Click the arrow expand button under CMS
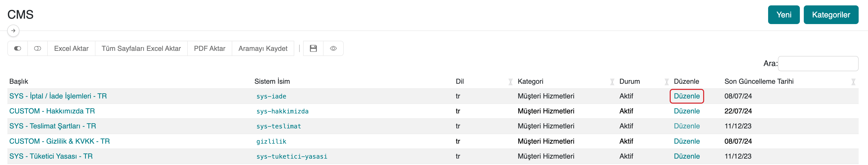The width and height of the screenshot is (868, 165). click(x=13, y=31)
